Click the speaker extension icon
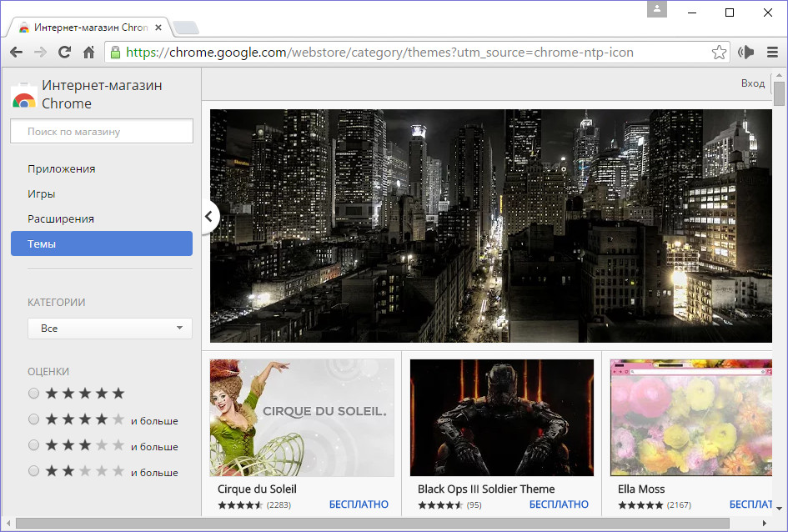The width and height of the screenshot is (788, 532). pos(745,53)
